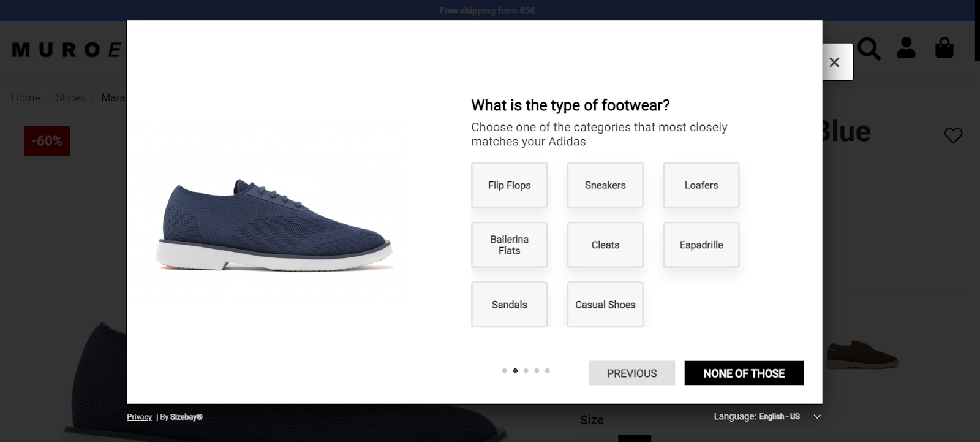Select the Sneakers category
Viewport: 980px width, 442px height.
[605, 185]
